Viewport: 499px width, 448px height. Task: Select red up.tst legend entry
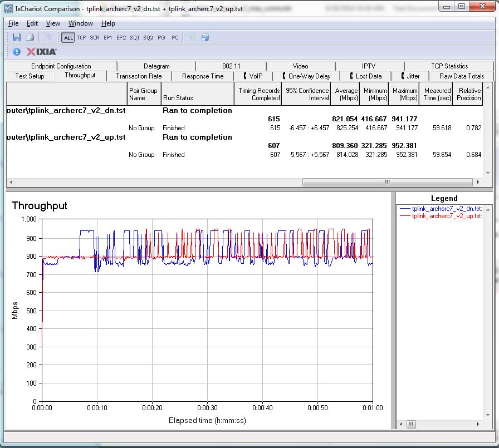441,216
